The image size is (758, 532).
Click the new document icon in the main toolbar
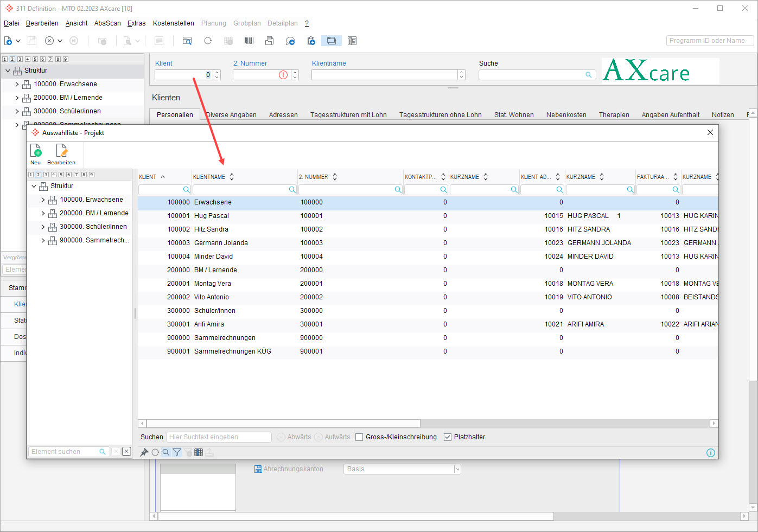point(8,41)
